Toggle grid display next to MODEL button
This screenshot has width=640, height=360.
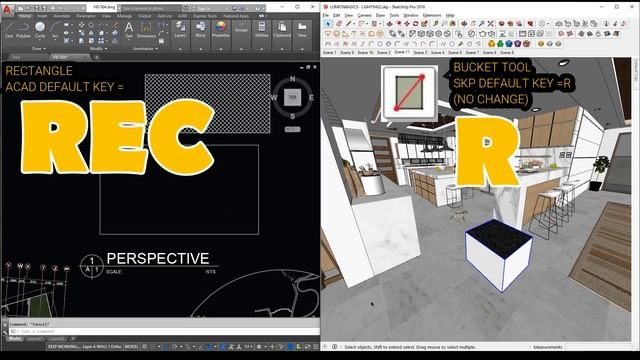tap(144, 347)
